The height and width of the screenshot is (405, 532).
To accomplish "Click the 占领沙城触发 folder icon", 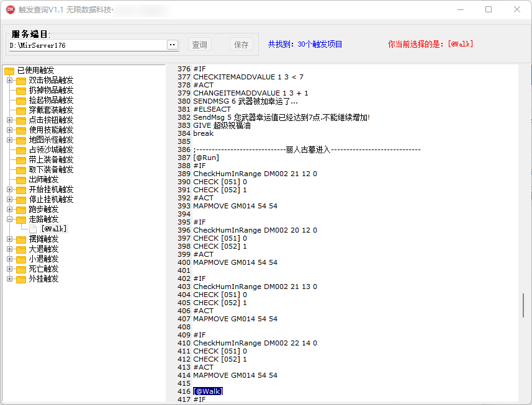I will 21,150.
